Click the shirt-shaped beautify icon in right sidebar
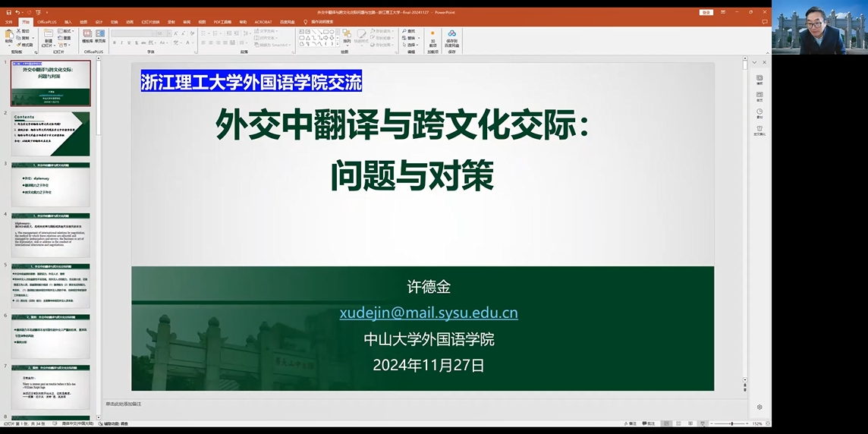The width and height of the screenshot is (868, 434). click(759, 131)
